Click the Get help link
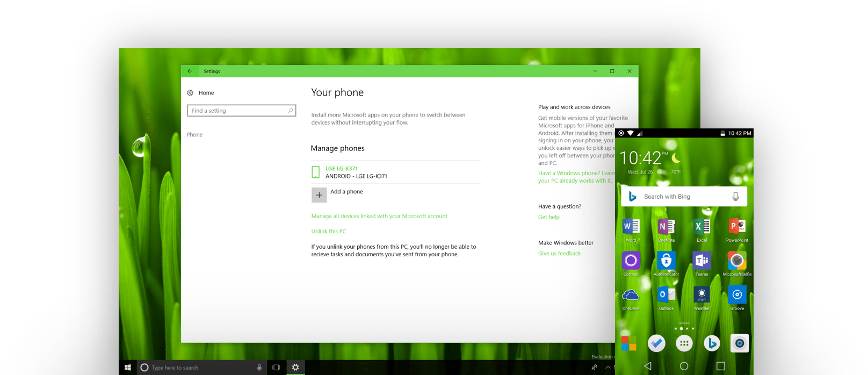Viewport: 868px width, 375px height. (549, 217)
